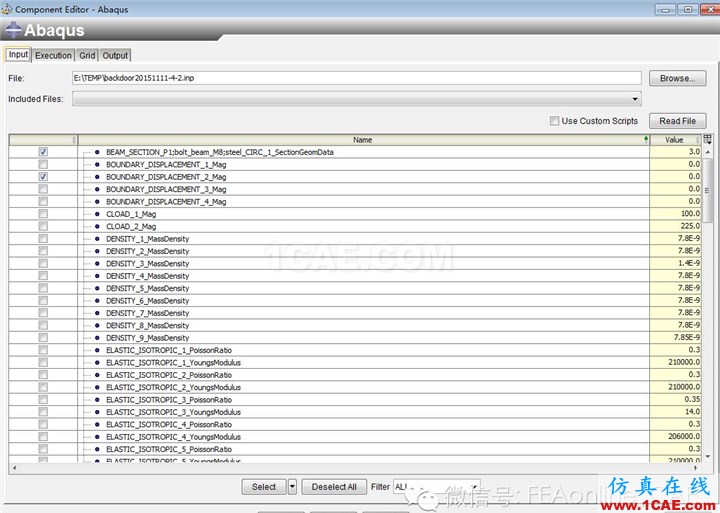Click the 14.0 value cell

(675, 412)
